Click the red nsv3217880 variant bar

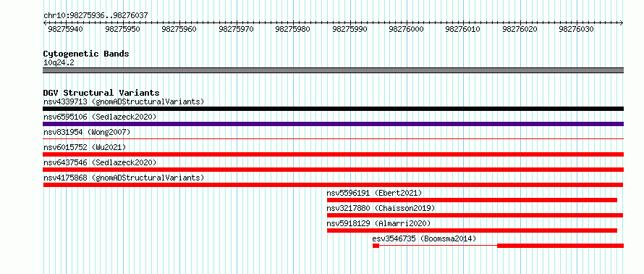475,215
